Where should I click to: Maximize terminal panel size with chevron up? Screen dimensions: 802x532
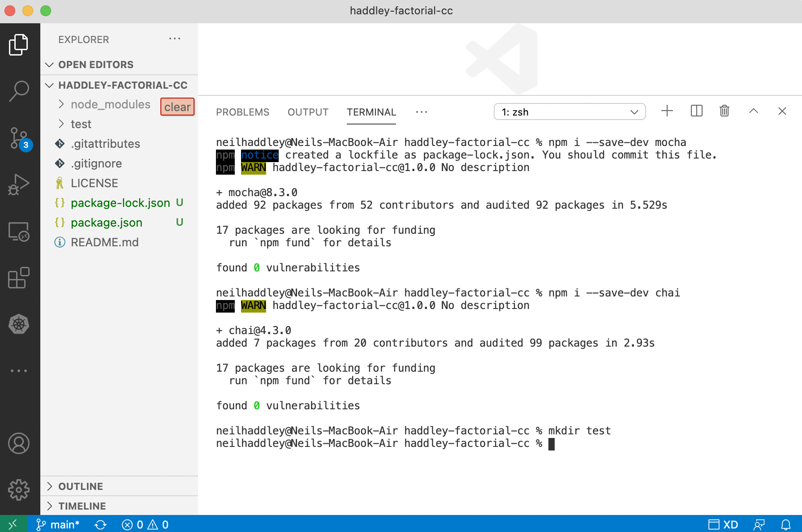754,111
